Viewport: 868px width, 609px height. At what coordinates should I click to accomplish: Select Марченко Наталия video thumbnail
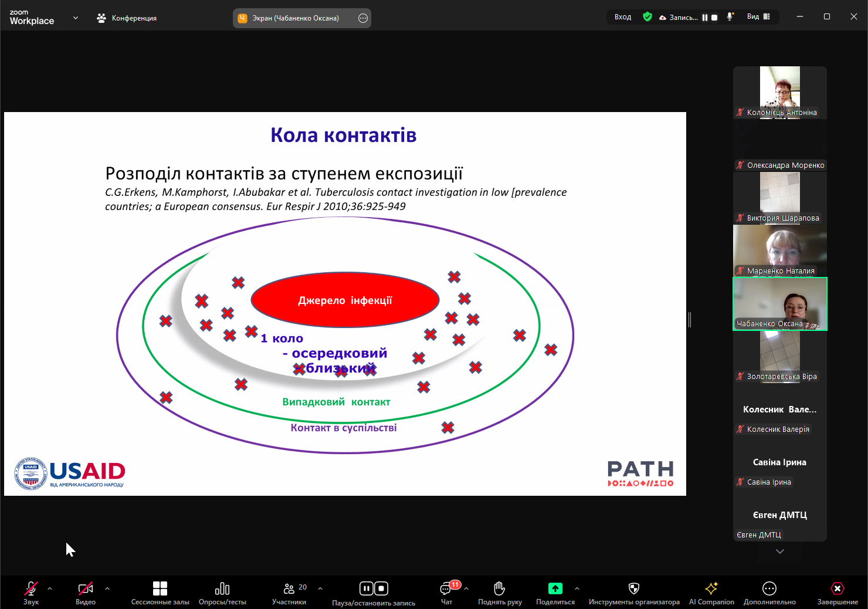pyautogui.click(x=779, y=251)
